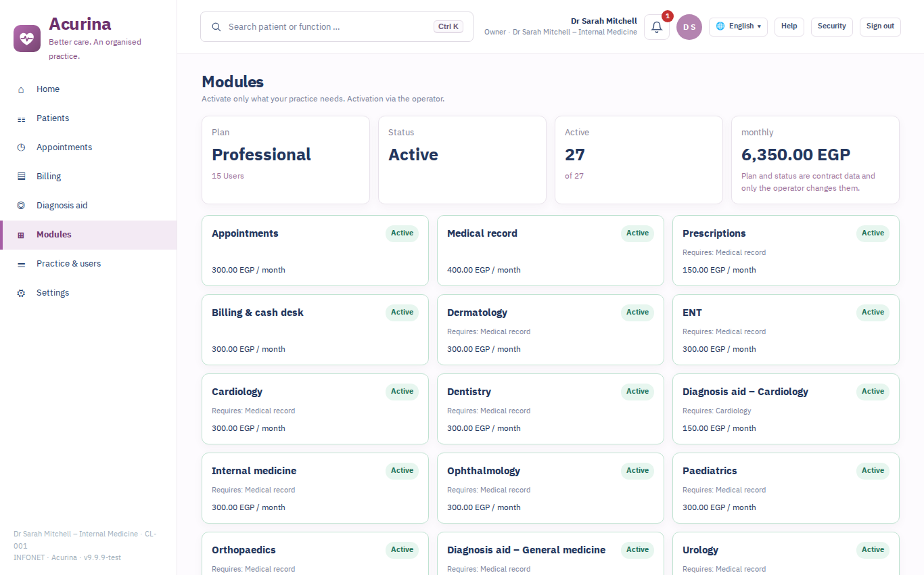Click the Settings gear icon in sidebar
This screenshot has width=924, height=575.
21,293
